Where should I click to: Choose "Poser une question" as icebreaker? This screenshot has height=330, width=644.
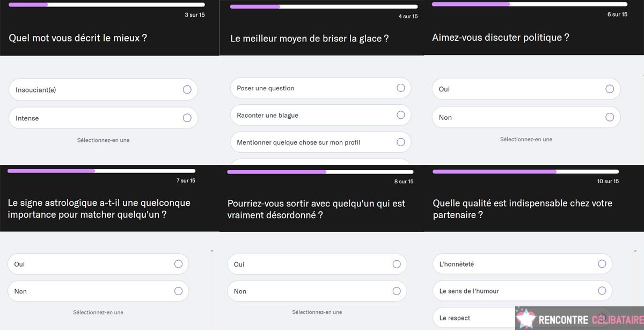coord(400,88)
